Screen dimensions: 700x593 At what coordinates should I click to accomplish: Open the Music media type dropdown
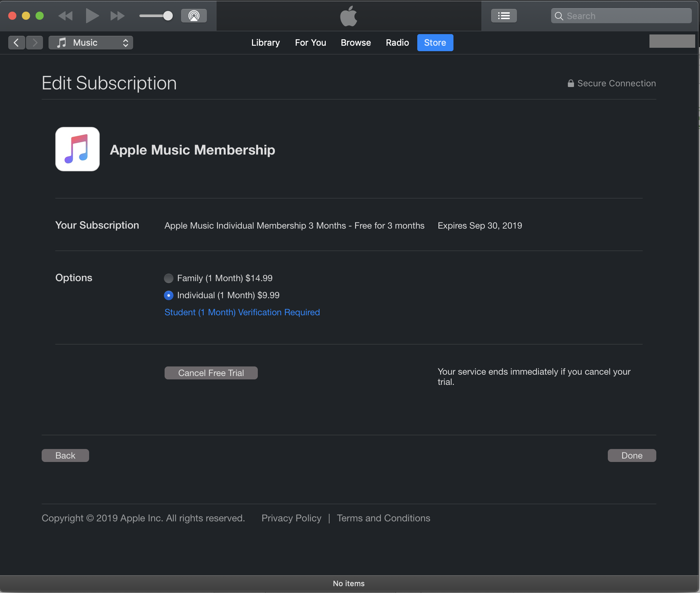(91, 43)
